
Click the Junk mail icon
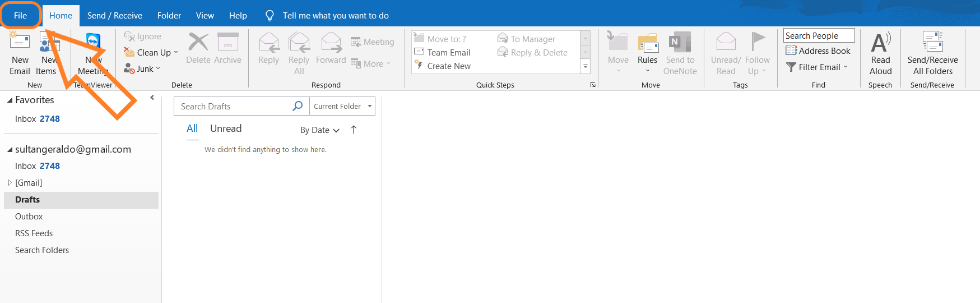pyautogui.click(x=129, y=68)
